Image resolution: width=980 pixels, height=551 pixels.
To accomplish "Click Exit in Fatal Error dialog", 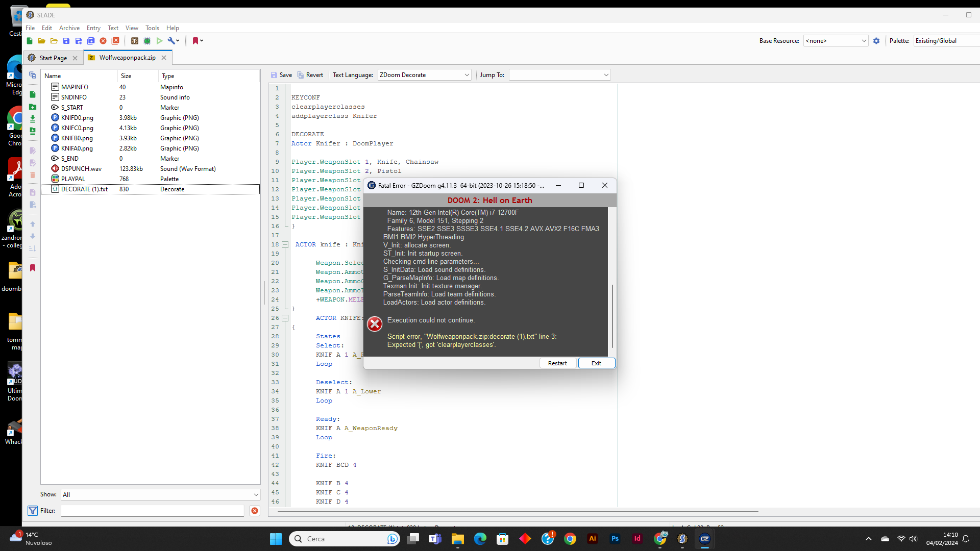I will coord(596,363).
